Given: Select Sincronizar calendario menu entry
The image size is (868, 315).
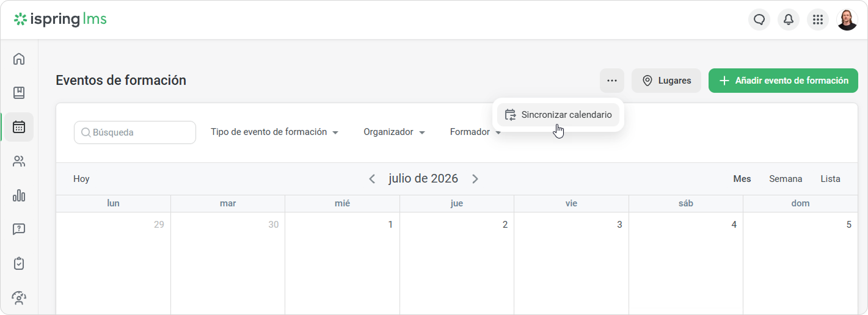Looking at the screenshot, I should click(558, 115).
